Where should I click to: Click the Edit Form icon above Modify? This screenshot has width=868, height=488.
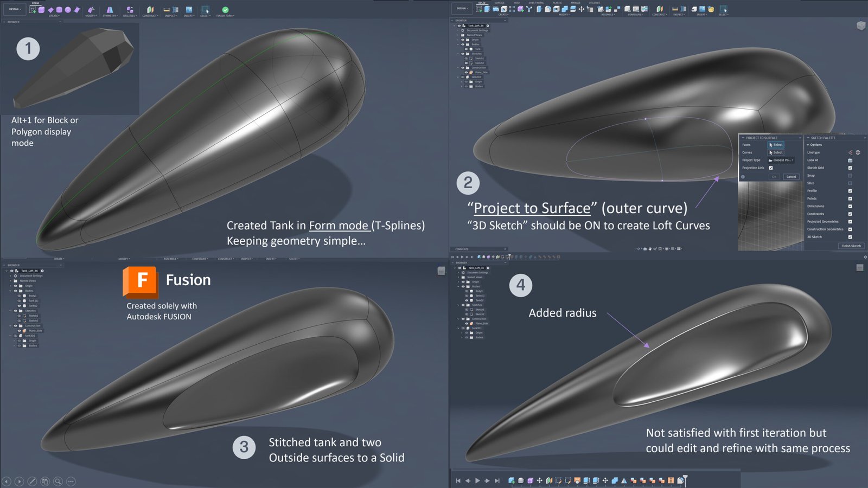coord(91,10)
